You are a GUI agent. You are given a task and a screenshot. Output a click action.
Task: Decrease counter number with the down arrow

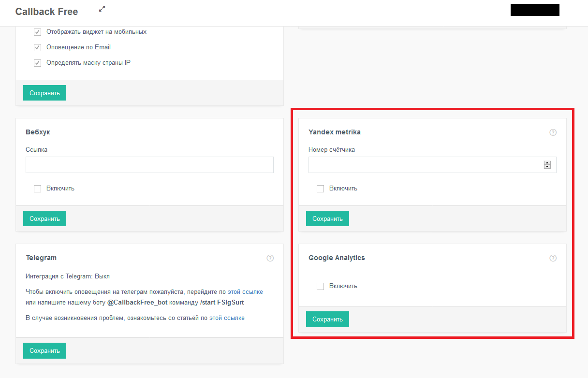tap(547, 167)
